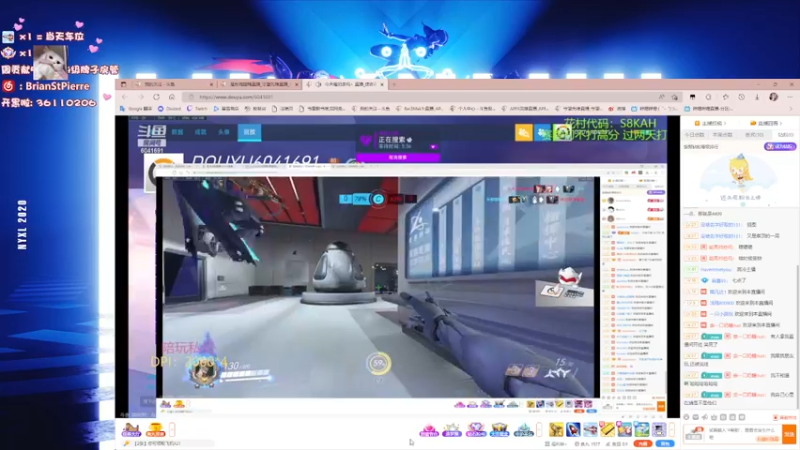Screen dimensions: 800x450
Task: Click the purple become-fan button in sidebar
Action: [780, 146]
